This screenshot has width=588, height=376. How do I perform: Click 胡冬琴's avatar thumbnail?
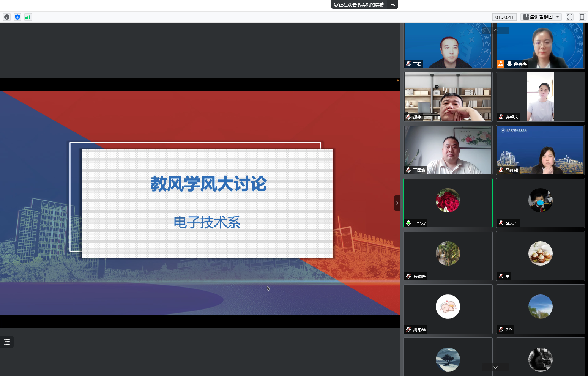click(x=448, y=307)
